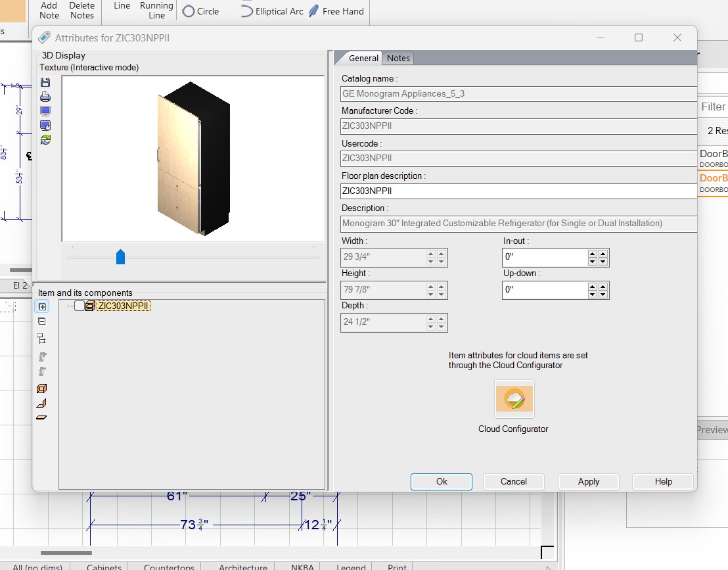The height and width of the screenshot is (570, 728).
Task: Select the Elliptical Arc tool
Action: pos(272,11)
